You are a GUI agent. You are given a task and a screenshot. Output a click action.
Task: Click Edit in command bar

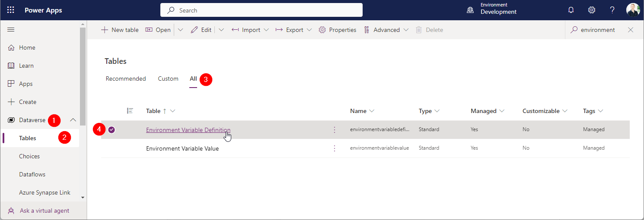[x=201, y=30]
